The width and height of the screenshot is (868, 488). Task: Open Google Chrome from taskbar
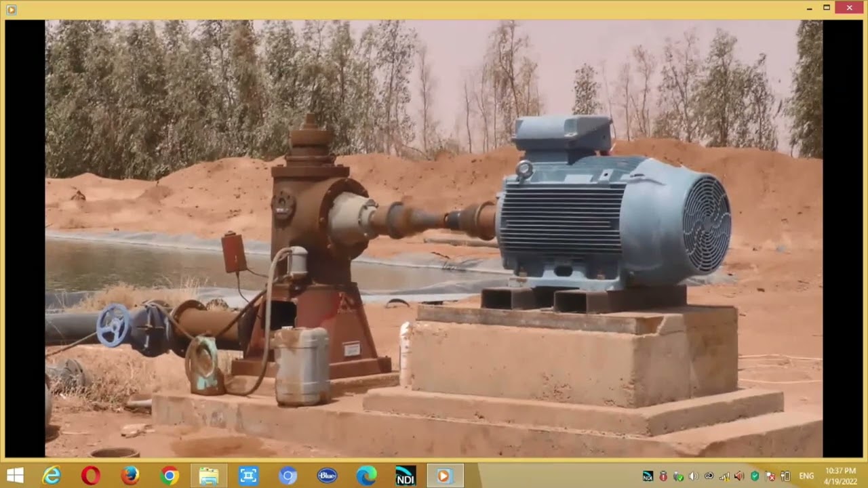coord(170,476)
